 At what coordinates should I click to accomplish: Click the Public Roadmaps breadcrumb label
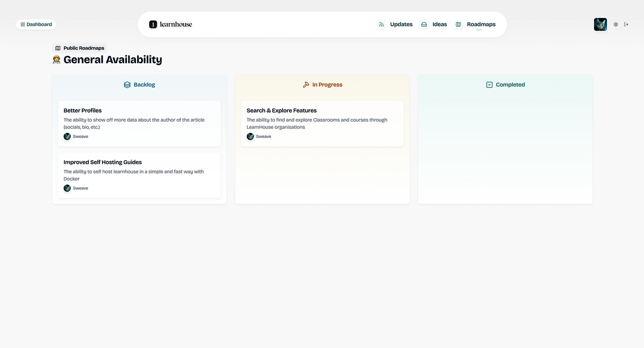point(83,48)
